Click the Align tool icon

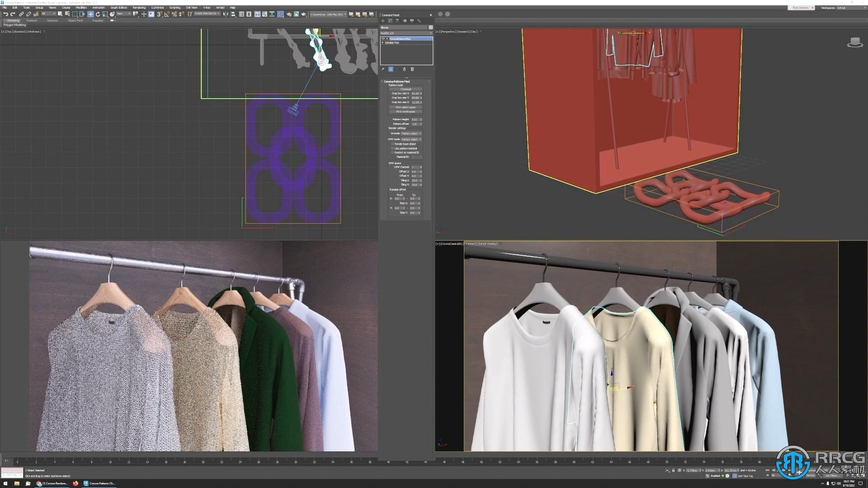[233, 14]
